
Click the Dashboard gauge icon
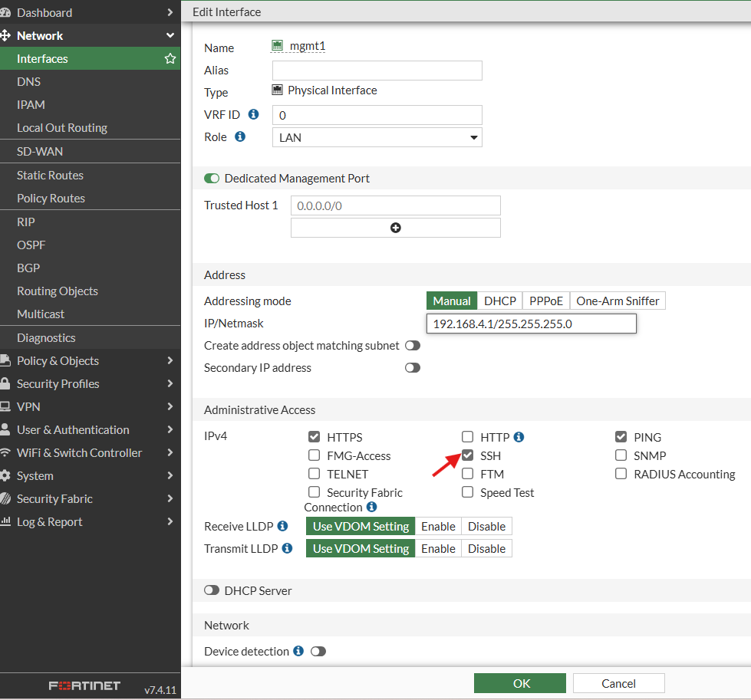point(5,12)
